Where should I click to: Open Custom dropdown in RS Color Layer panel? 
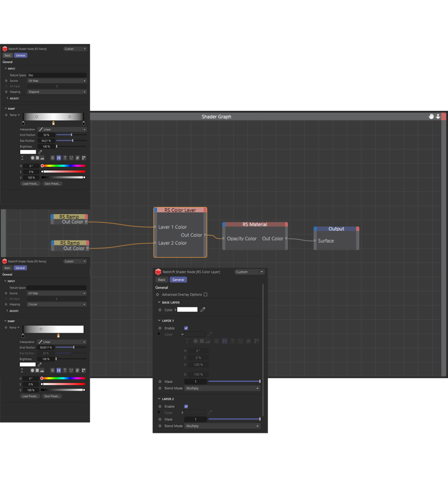[x=249, y=272]
